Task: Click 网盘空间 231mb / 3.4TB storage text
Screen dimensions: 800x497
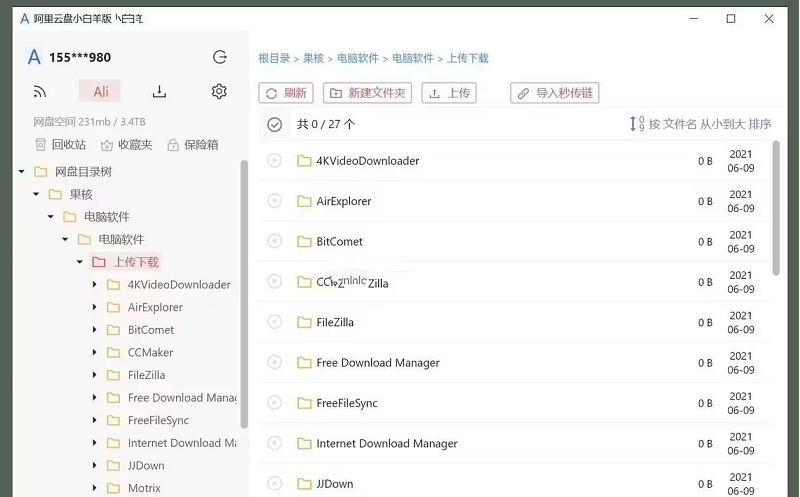Action: (89, 122)
